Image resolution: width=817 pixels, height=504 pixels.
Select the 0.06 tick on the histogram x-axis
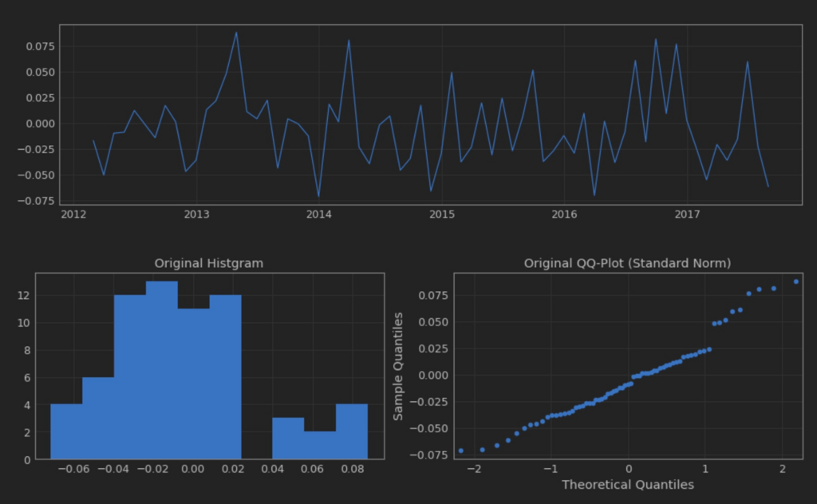coord(312,469)
